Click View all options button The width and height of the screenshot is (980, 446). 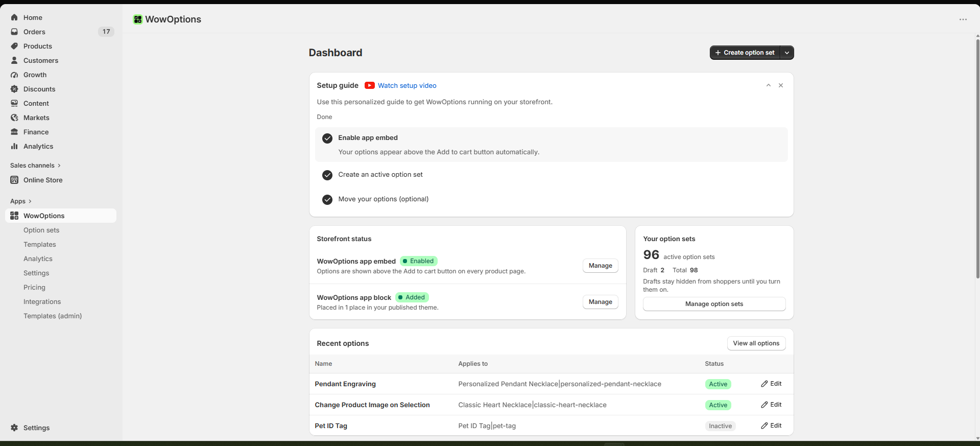[x=756, y=343]
